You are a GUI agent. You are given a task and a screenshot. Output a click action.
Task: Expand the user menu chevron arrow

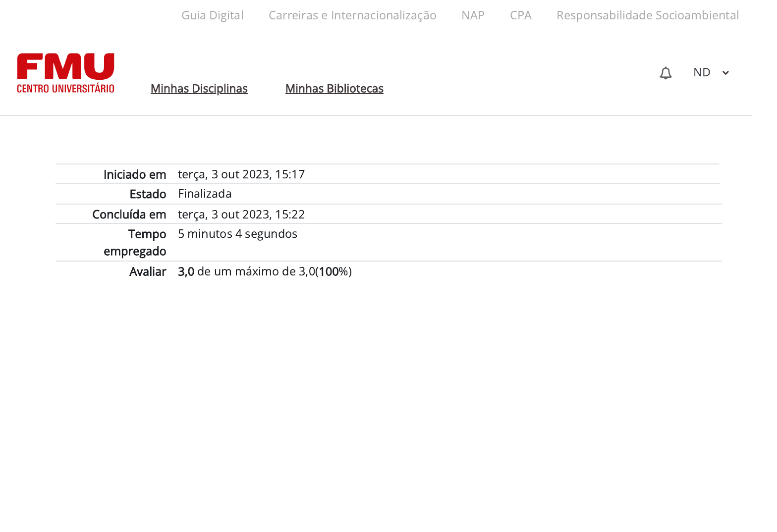tap(725, 73)
